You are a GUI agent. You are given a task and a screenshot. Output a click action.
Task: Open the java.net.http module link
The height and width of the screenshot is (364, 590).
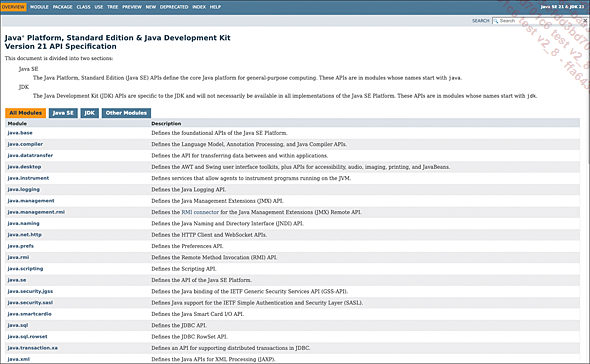(x=25, y=235)
